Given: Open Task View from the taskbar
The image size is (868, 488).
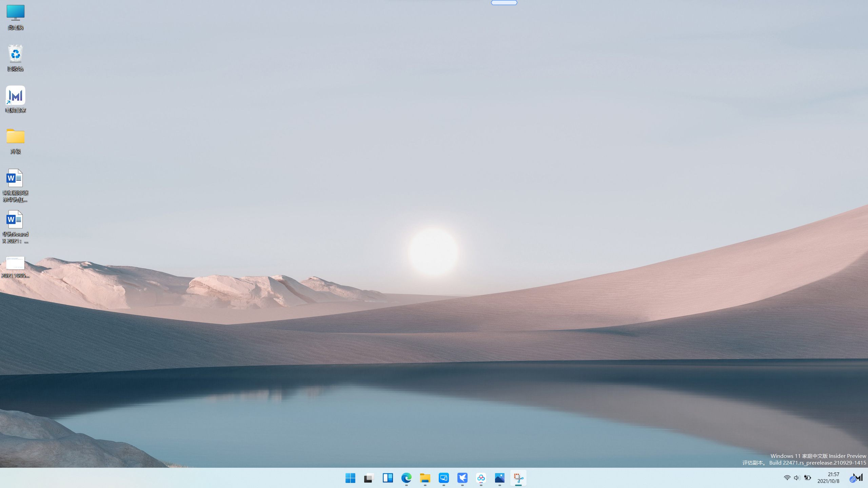Looking at the screenshot, I should coord(369,478).
